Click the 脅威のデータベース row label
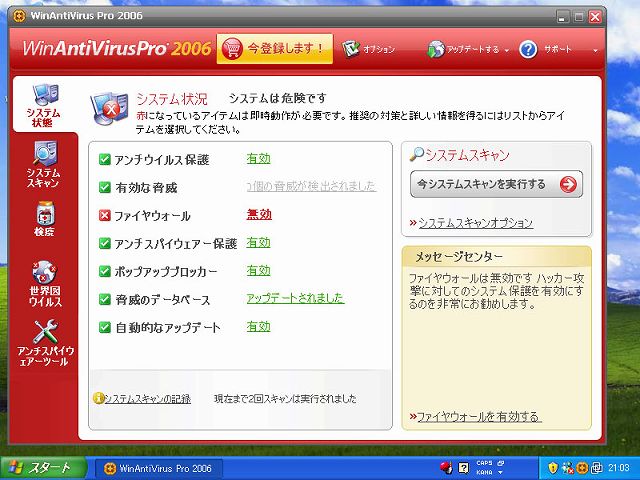The width and height of the screenshot is (640, 480). click(162, 300)
